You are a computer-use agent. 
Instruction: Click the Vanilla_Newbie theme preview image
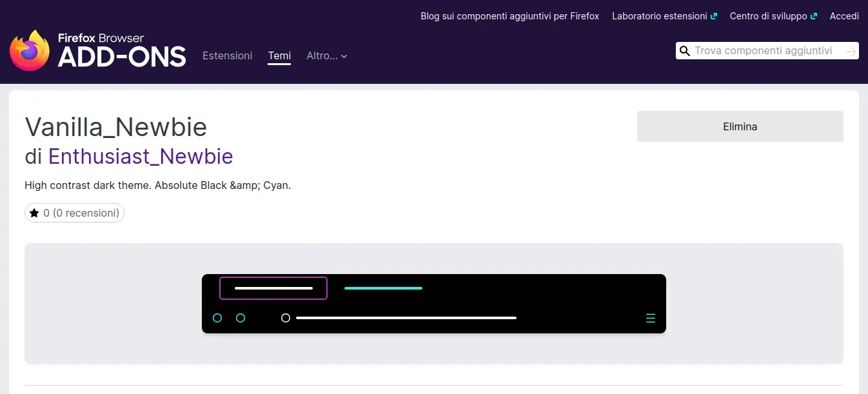(433, 303)
